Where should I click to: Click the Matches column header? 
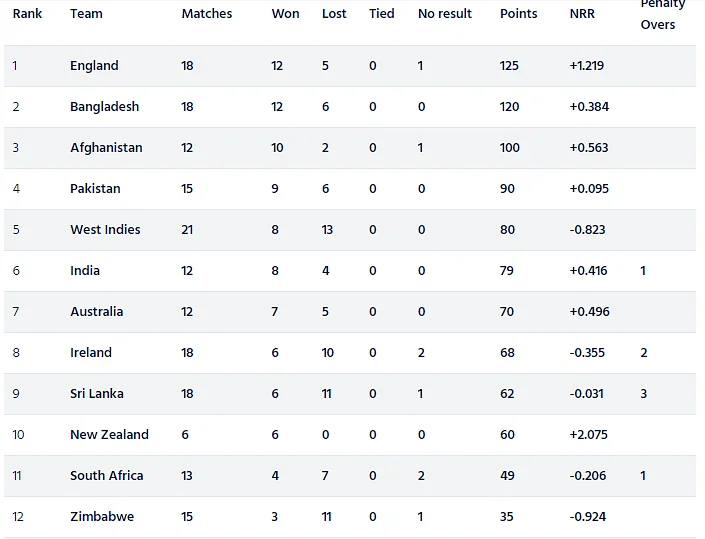pos(207,14)
